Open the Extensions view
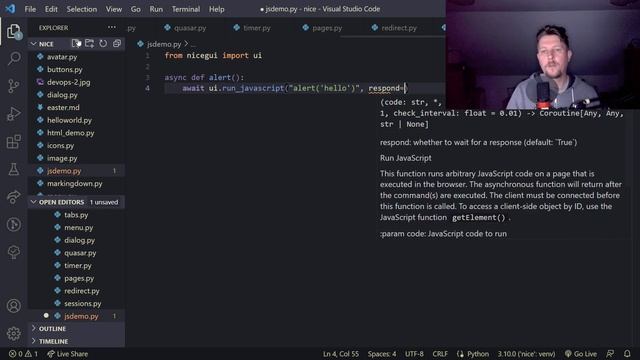The width and height of the screenshot is (640, 360). click(13, 142)
